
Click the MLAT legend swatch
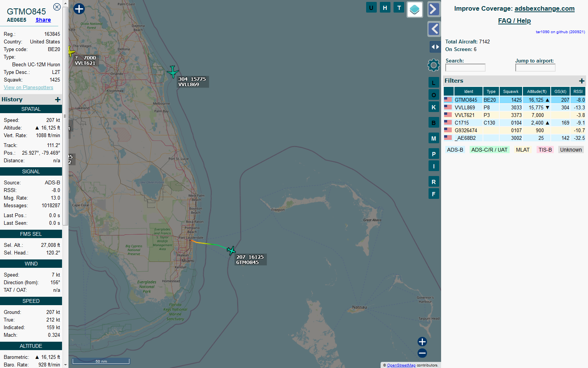(x=523, y=150)
